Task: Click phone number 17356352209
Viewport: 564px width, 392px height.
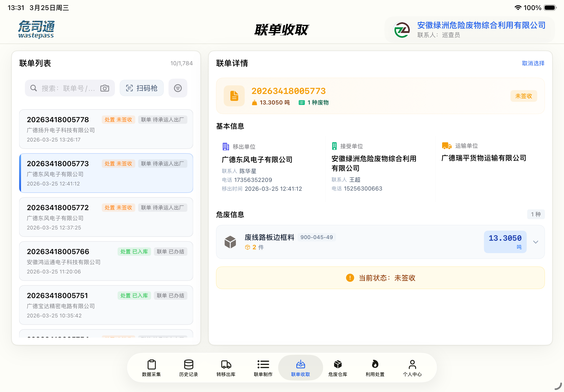Action: pos(253,180)
